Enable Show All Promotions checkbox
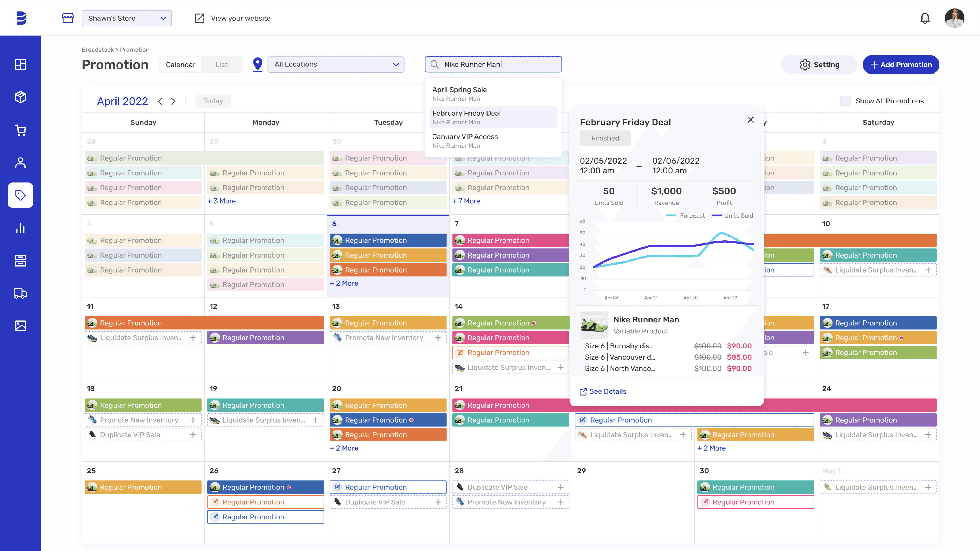Screen dimensions: 980x551 tap(845, 101)
